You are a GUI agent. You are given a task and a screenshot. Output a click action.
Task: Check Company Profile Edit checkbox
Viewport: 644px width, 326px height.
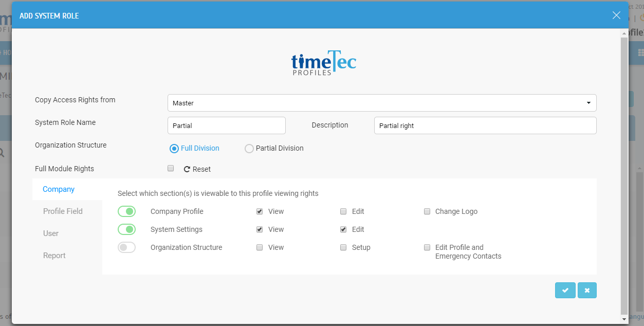(x=343, y=211)
